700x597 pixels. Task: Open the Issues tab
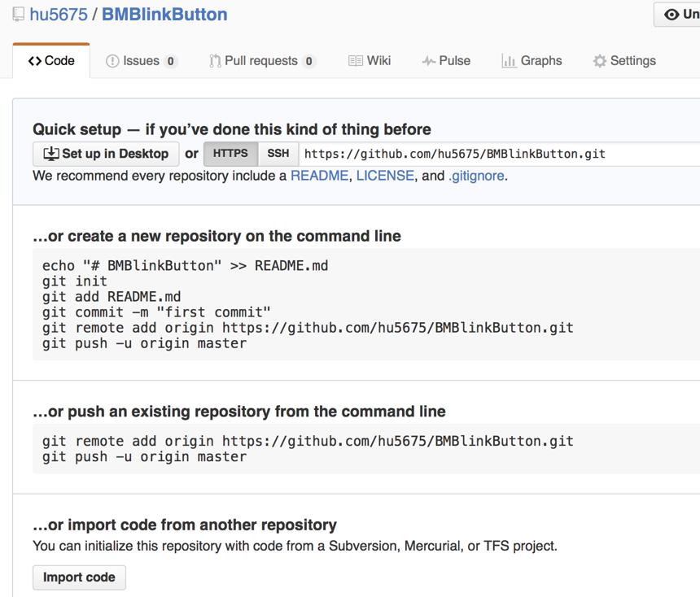click(x=142, y=61)
